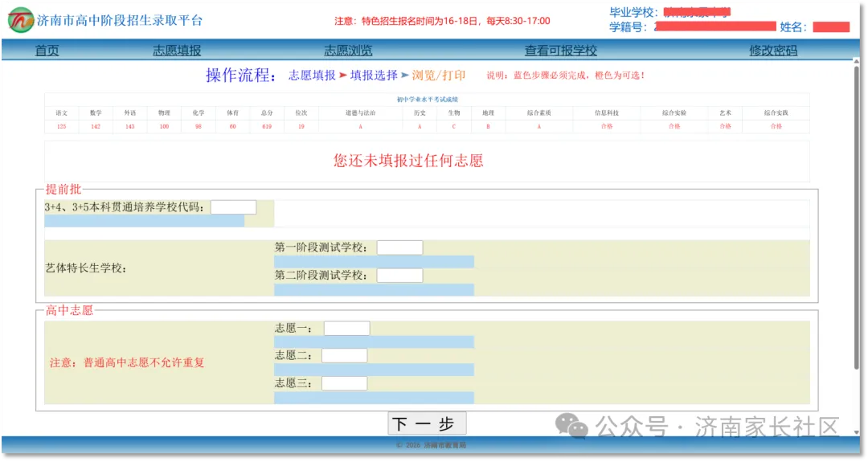The image size is (868, 462).
Task: Click the 地理 grade B
Action: (x=488, y=127)
